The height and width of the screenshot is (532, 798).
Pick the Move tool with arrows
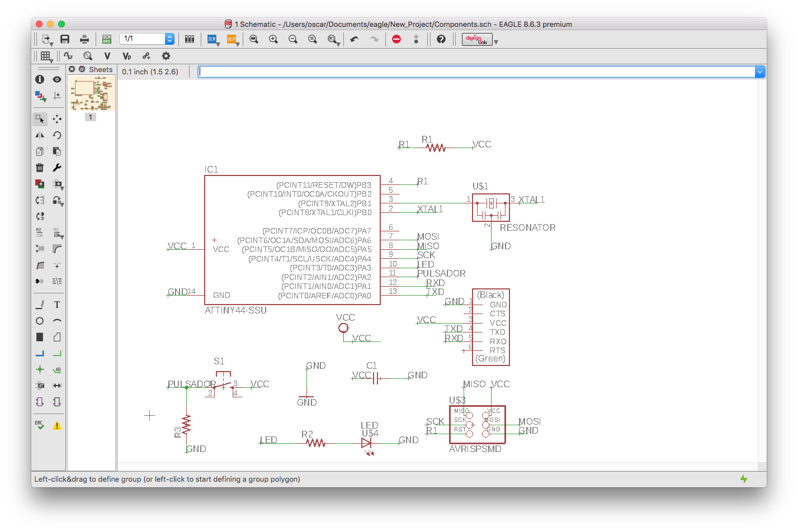click(x=57, y=119)
